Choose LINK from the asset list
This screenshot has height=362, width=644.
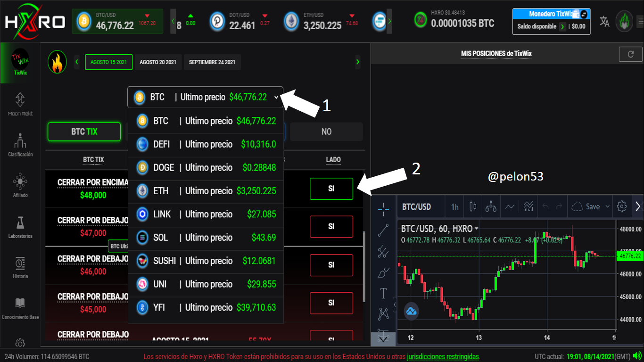coord(206,214)
